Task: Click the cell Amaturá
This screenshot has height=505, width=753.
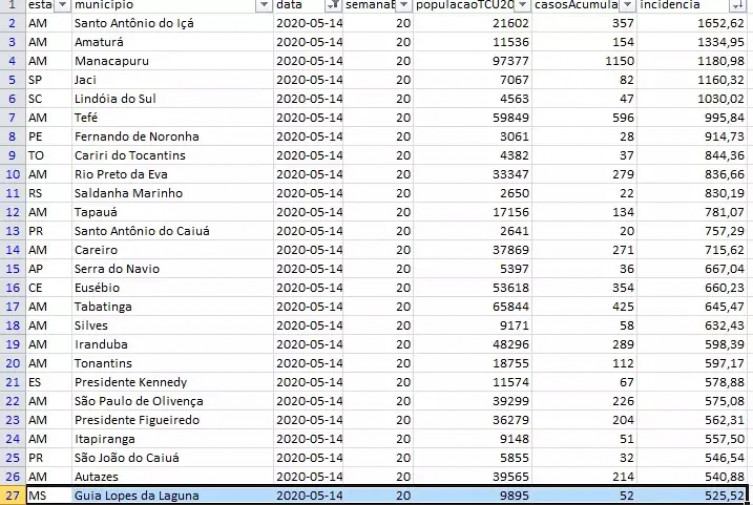Action: point(173,42)
